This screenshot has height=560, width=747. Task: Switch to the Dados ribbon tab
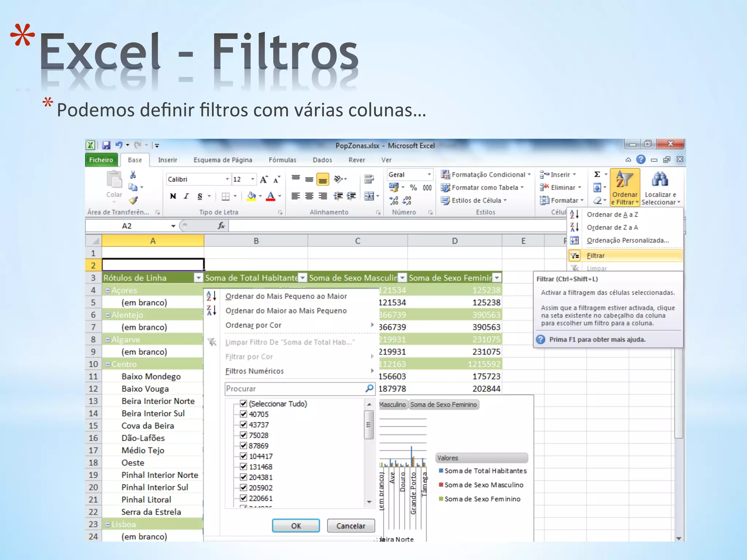(x=322, y=160)
